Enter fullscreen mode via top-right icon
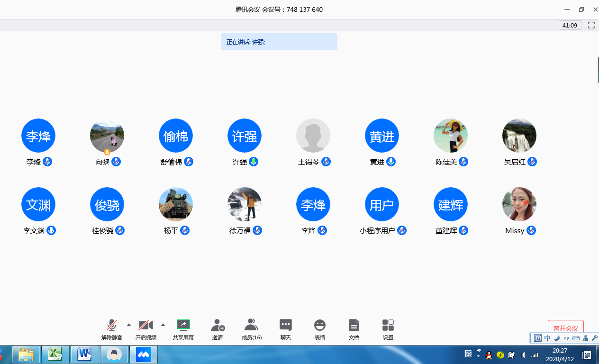This screenshot has height=364, width=599. [x=591, y=25]
